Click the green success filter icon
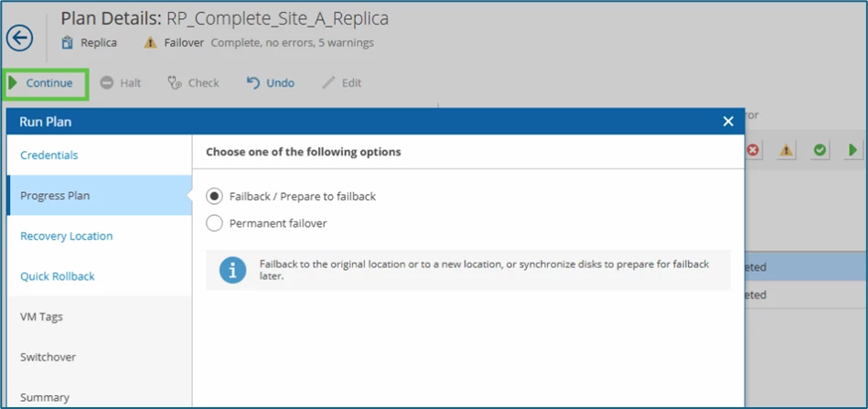 click(820, 150)
